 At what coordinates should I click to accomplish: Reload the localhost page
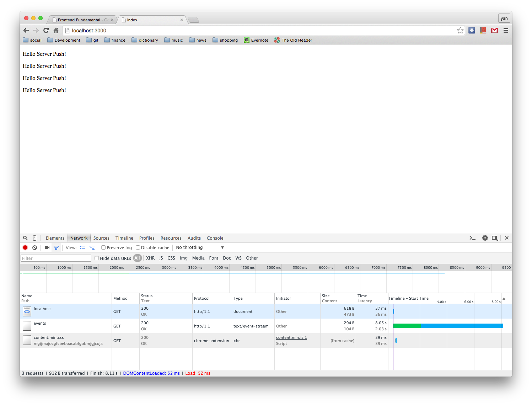click(46, 31)
